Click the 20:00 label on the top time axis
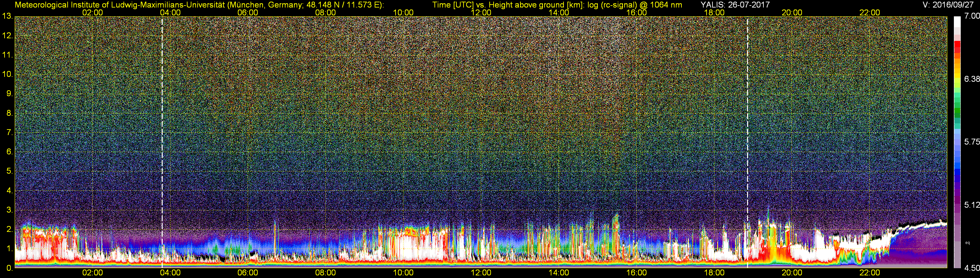Screen dimensions: 980x278 tap(792, 12)
